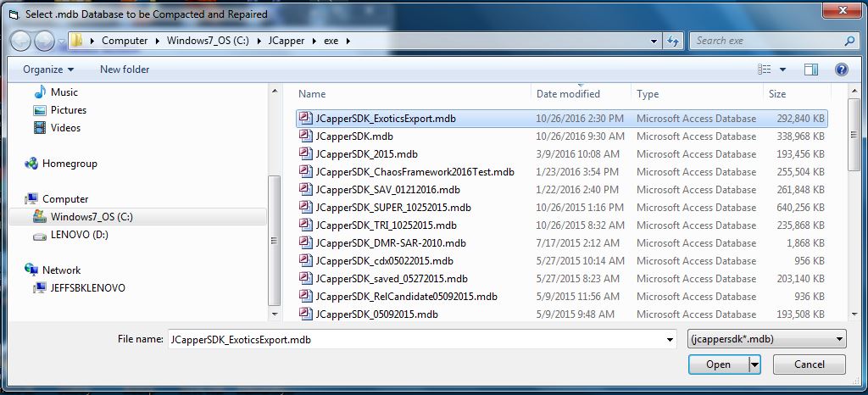Click the Open button
Image resolution: width=868 pixels, height=395 pixels.
pos(719,364)
